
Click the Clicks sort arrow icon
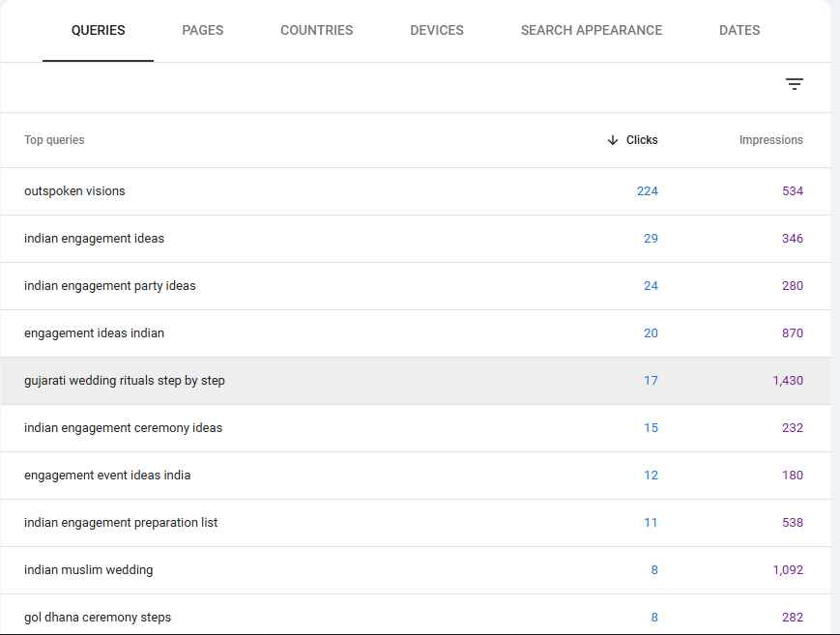(612, 140)
